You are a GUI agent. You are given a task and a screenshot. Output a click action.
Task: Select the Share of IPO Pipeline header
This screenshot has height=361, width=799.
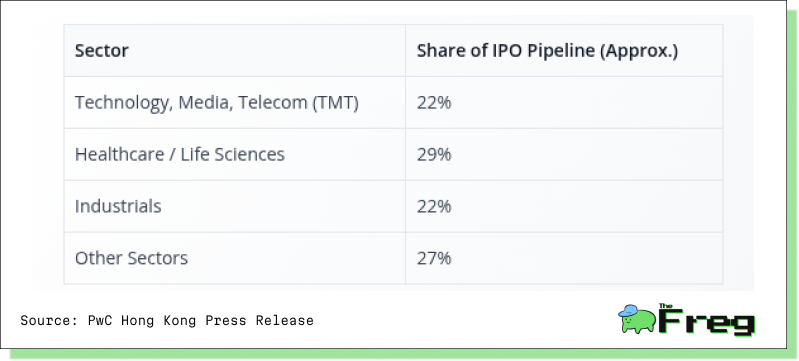[547, 51]
